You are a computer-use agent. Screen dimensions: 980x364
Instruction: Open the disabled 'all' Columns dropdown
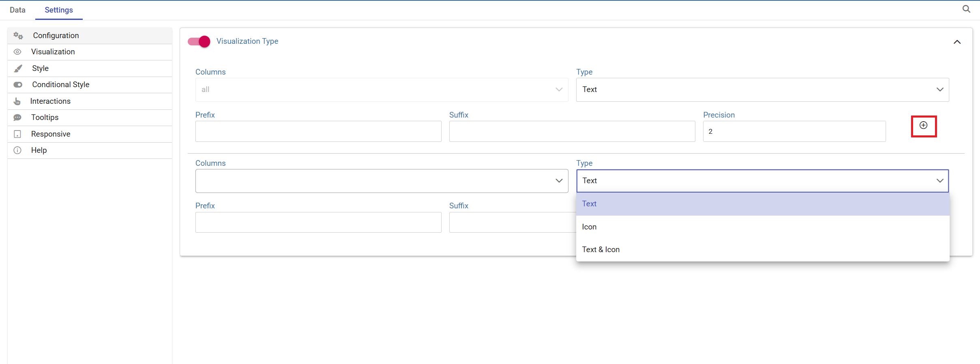pyautogui.click(x=382, y=90)
